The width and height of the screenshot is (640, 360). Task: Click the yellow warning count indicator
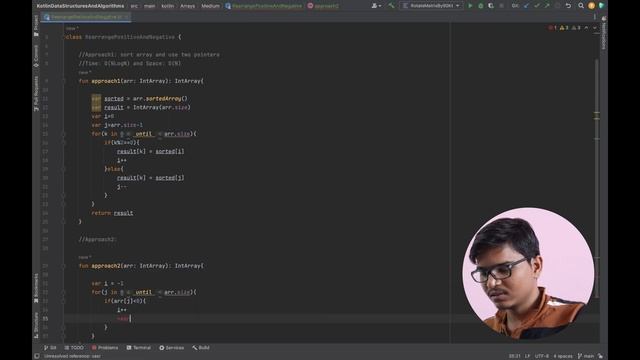[564, 28]
